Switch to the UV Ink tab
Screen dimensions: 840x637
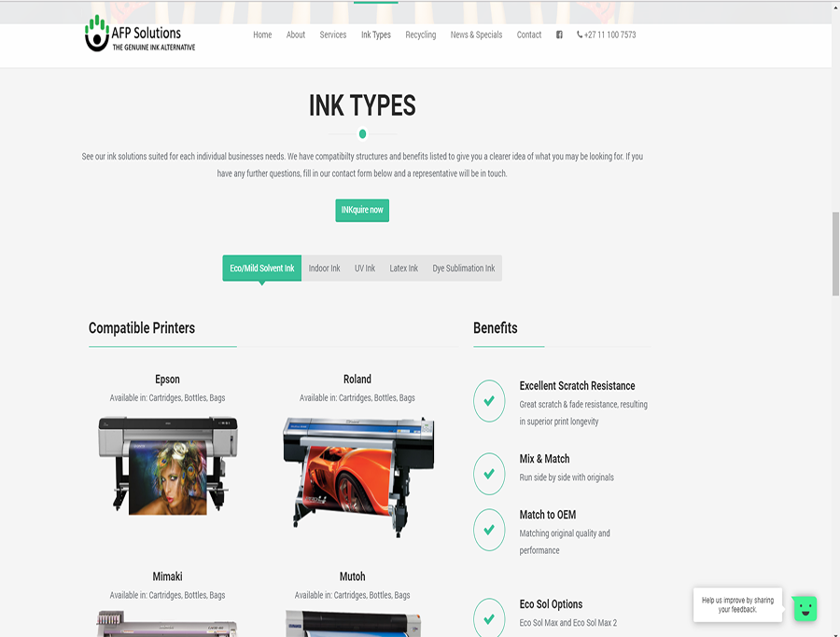[365, 269]
